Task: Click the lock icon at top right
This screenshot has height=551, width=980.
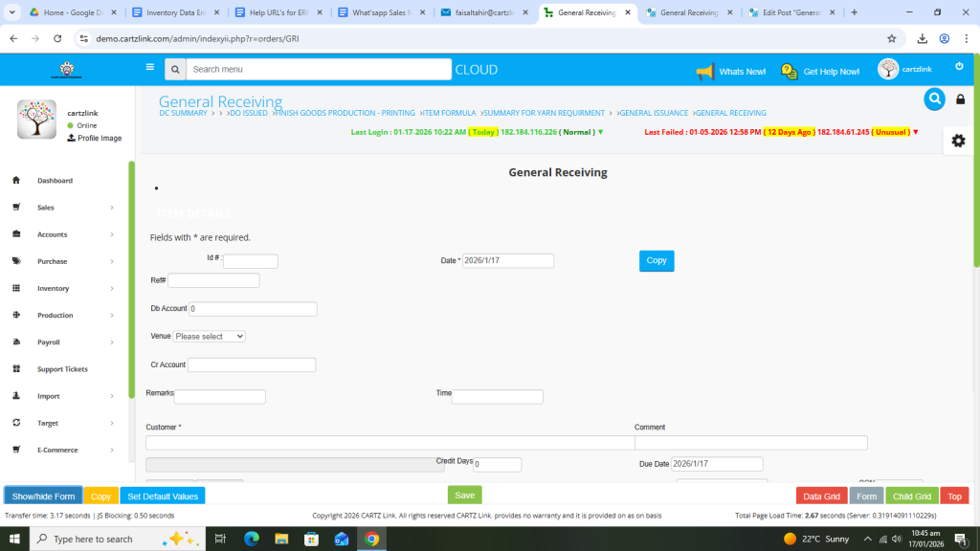Action: 961,99
